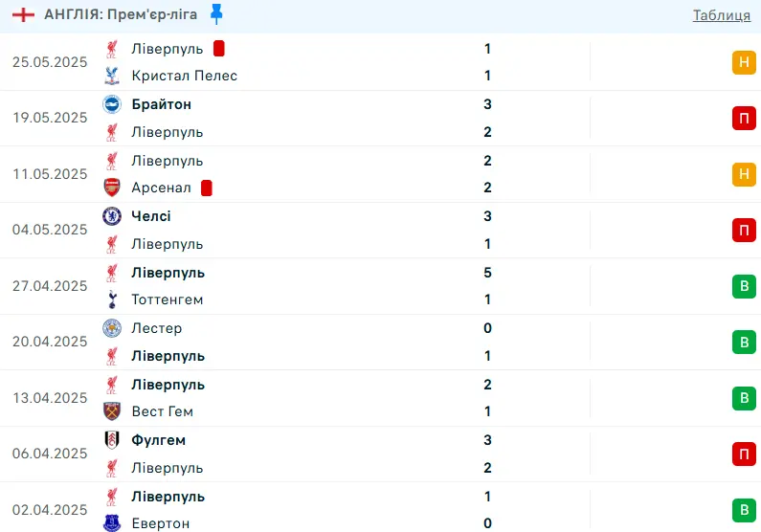The height and width of the screenshot is (532, 761).
Task: Click the blue pin icon near league title
Action: click(216, 13)
